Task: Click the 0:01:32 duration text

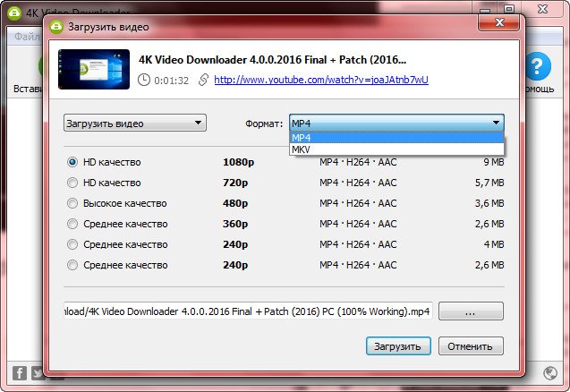Action: 171,81
